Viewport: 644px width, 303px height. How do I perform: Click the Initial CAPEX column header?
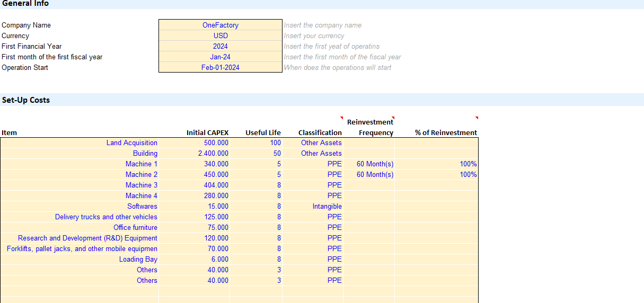(x=208, y=132)
